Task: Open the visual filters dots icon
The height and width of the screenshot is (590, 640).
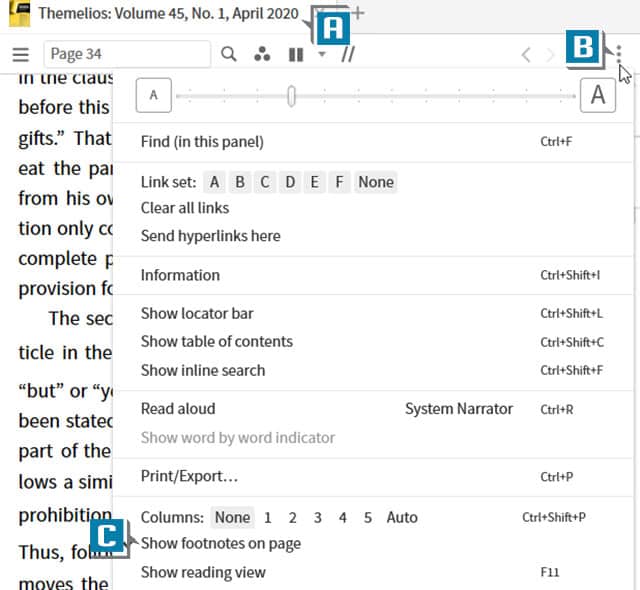Action: tap(261, 54)
